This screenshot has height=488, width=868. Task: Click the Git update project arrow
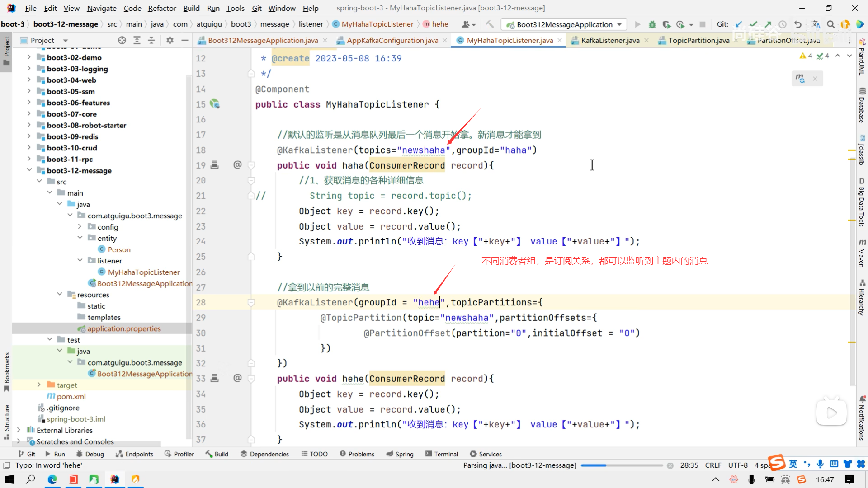click(739, 24)
